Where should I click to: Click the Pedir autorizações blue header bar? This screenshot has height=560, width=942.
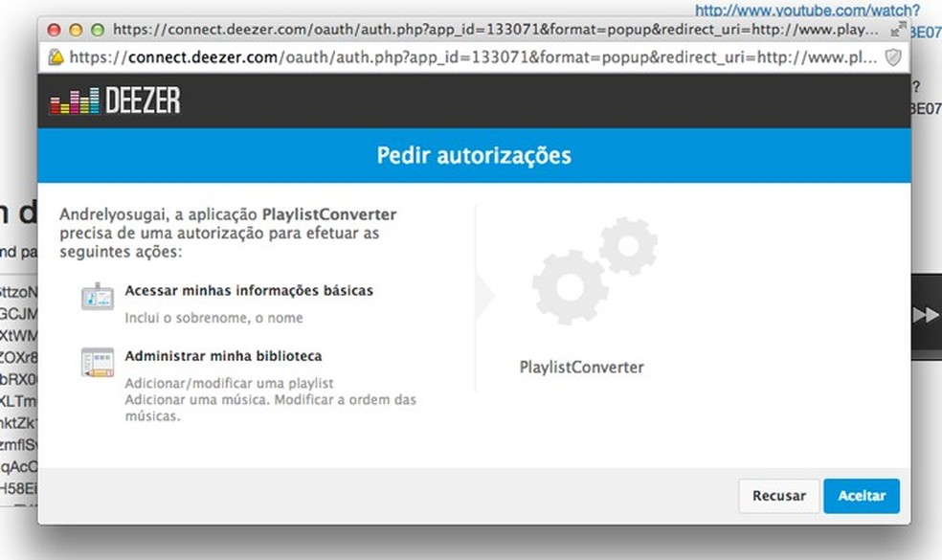pos(473,154)
